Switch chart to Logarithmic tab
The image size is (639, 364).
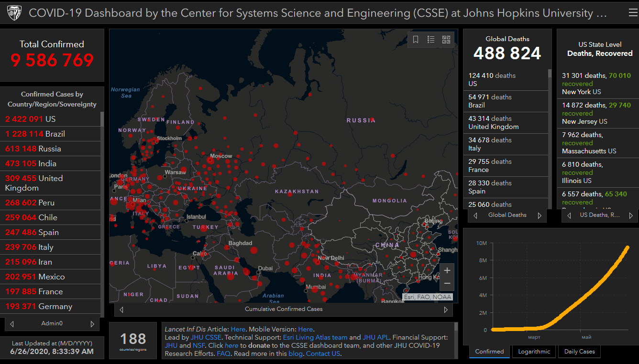(534, 352)
